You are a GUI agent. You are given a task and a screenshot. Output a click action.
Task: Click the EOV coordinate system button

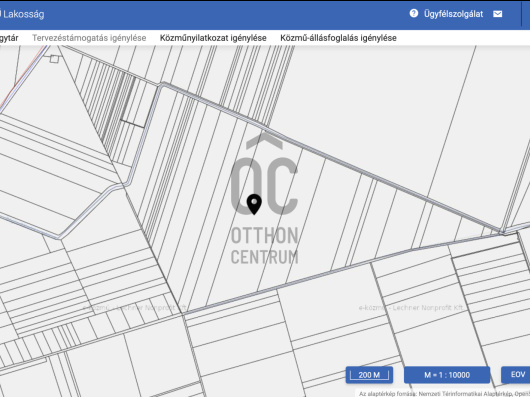click(515, 375)
